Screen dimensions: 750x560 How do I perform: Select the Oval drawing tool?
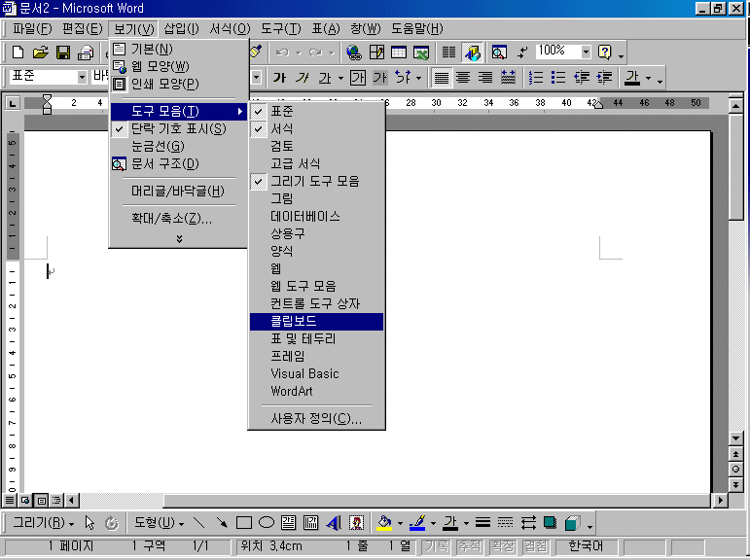(267, 523)
